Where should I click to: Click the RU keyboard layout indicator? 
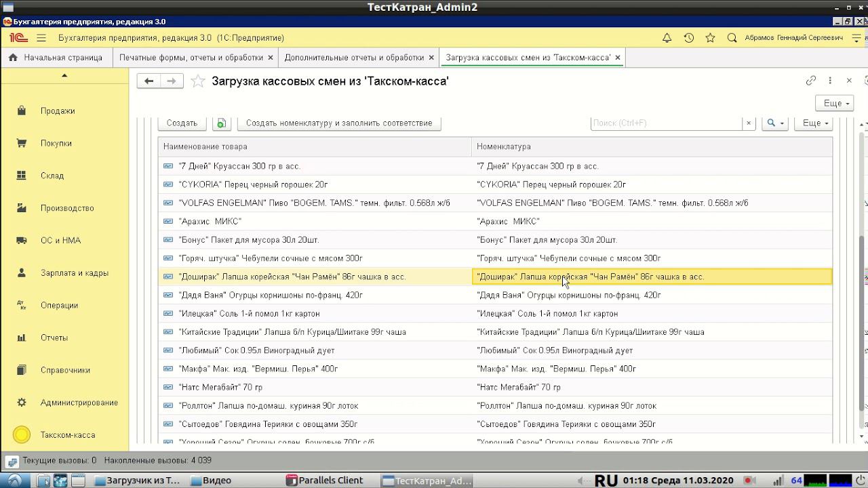(606, 481)
